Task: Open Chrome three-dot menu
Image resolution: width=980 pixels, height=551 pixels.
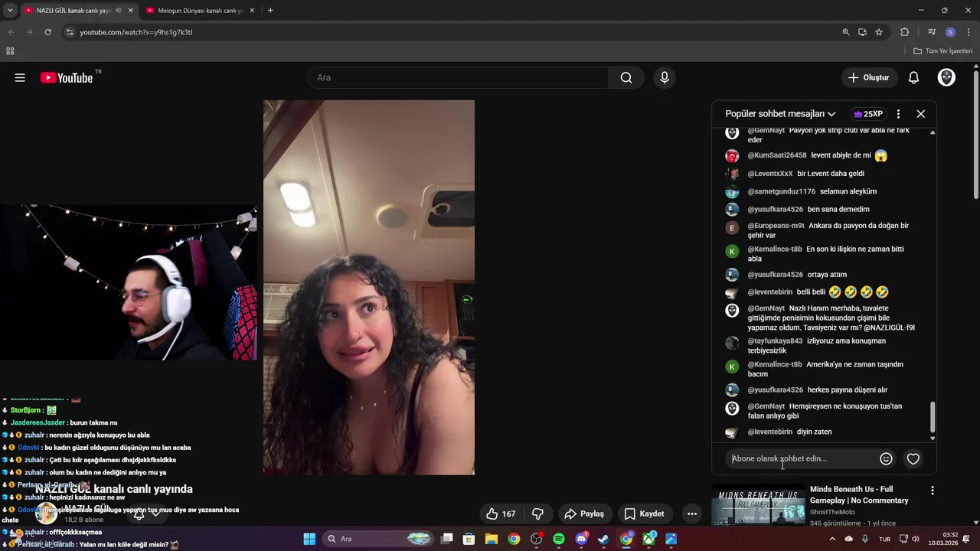Action: (968, 32)
